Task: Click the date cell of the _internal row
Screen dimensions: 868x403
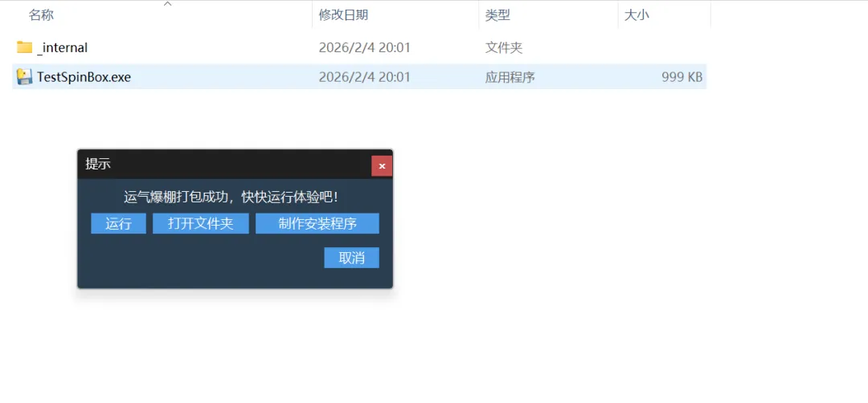Action: (x=364, y=48)
